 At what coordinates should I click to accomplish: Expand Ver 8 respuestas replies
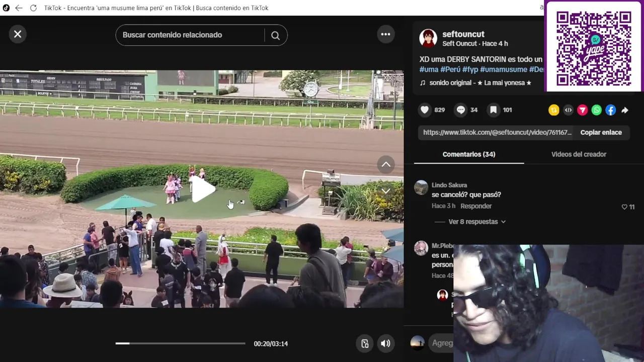coord(476,222)
